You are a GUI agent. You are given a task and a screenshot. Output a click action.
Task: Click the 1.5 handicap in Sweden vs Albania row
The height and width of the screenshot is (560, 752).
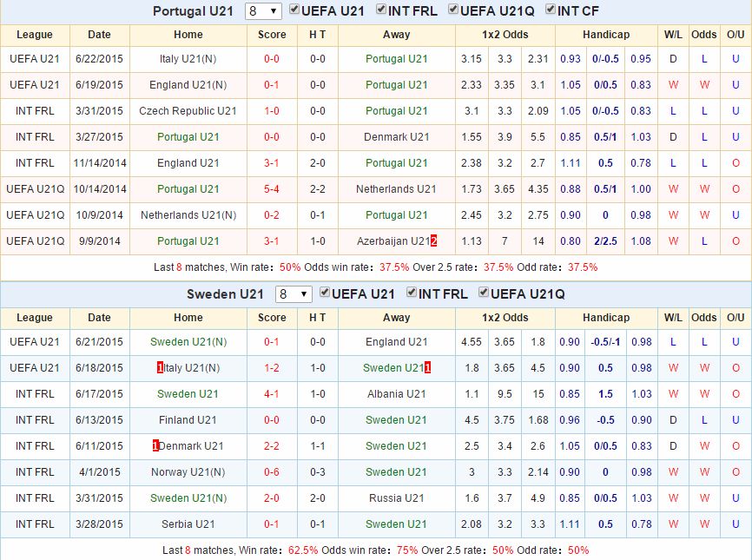[x=606, y=394]
